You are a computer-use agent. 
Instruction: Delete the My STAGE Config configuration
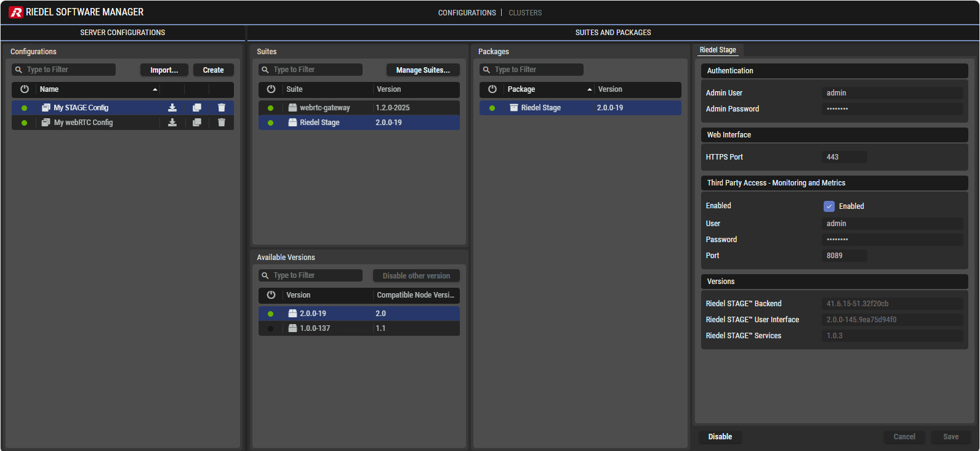pos(222,108)
